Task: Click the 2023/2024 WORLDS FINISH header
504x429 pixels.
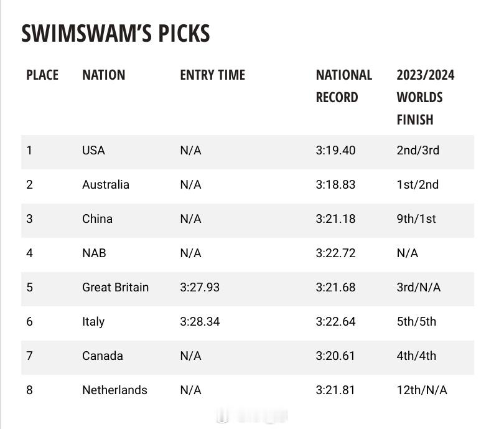Action: (x=425, y=97)
